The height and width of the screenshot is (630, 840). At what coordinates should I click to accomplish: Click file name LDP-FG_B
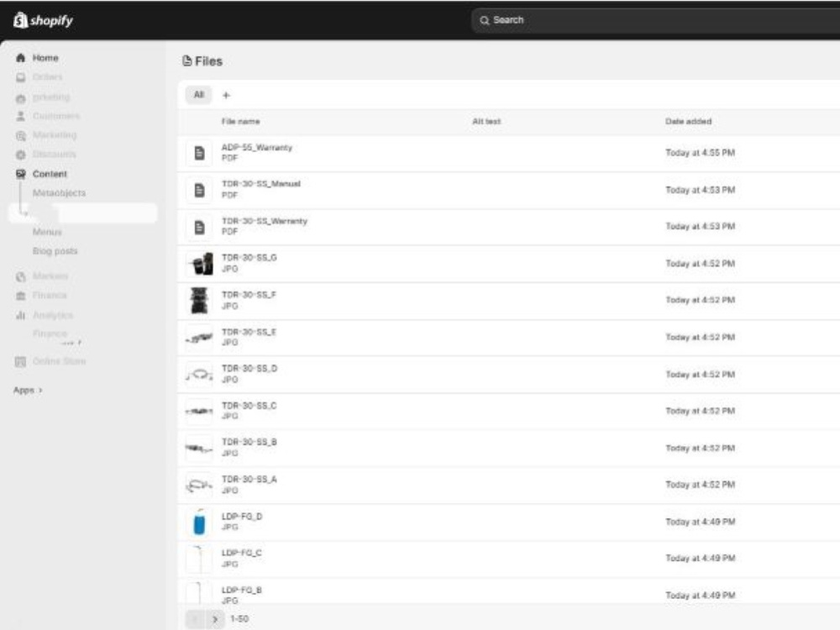point(242,591)
